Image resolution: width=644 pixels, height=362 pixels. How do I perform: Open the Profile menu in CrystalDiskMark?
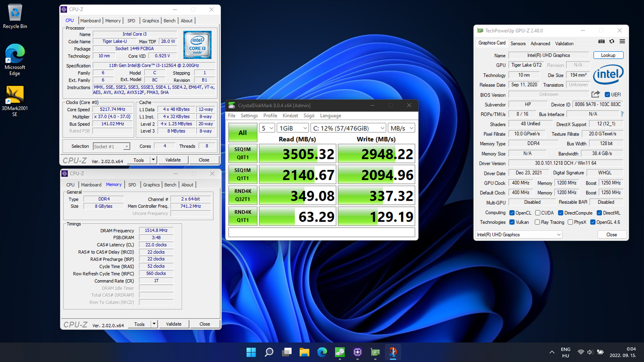(x=270, y=116)
